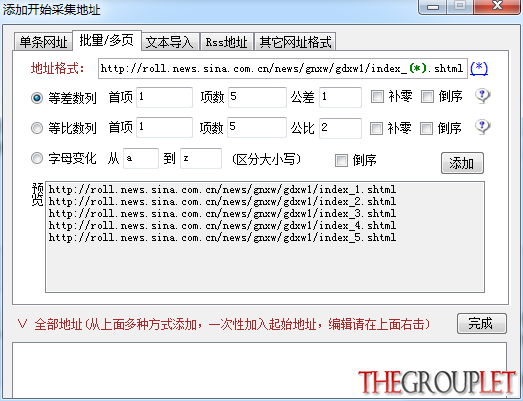Click the 公差 input field
The image size is (523, 401).
pos(340,97)
